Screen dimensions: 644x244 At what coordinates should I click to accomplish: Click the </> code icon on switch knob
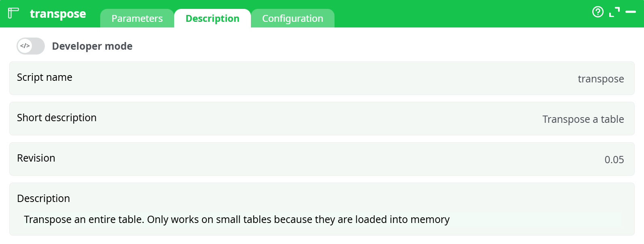[25, 46]
